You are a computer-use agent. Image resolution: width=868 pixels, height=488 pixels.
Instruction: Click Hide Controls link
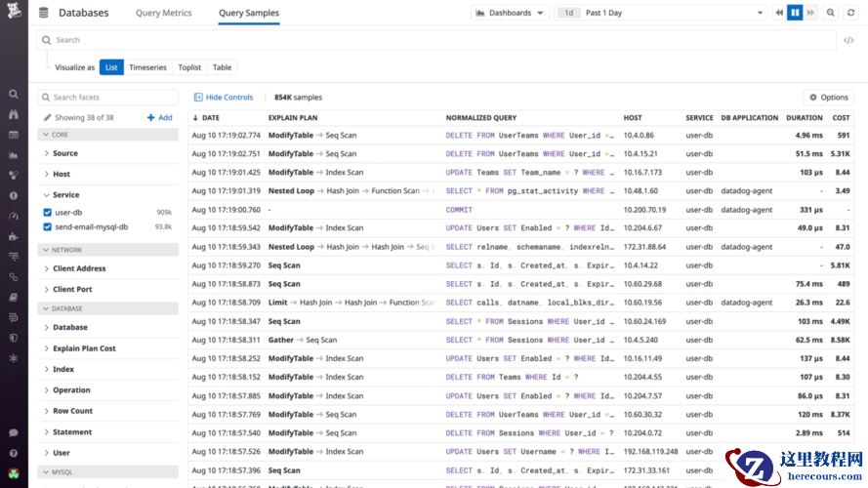[224, 98]
